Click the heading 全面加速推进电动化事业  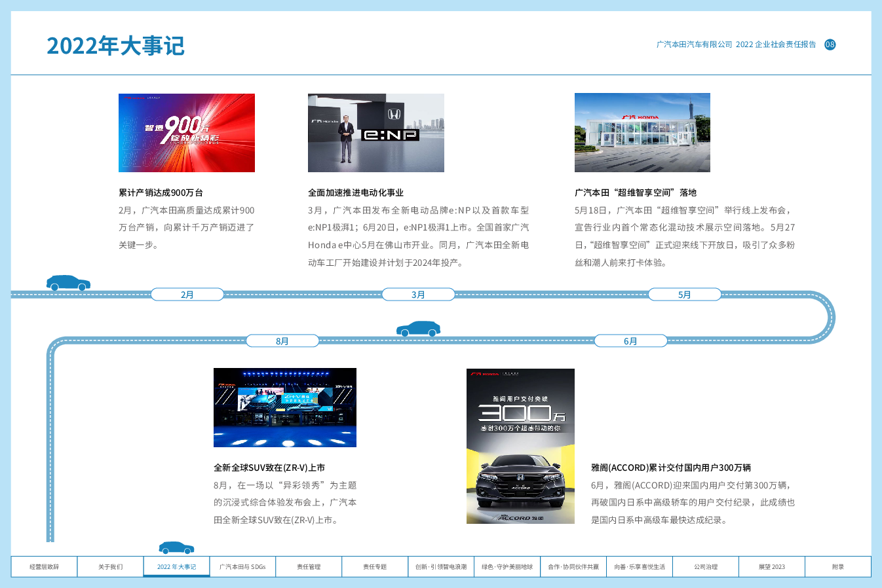point(356,193)
